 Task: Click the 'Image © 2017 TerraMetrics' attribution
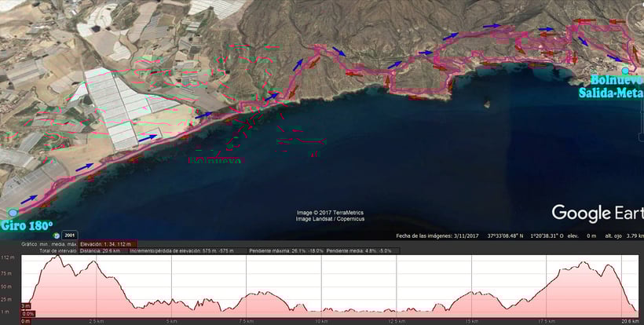(x=330, y=213)
